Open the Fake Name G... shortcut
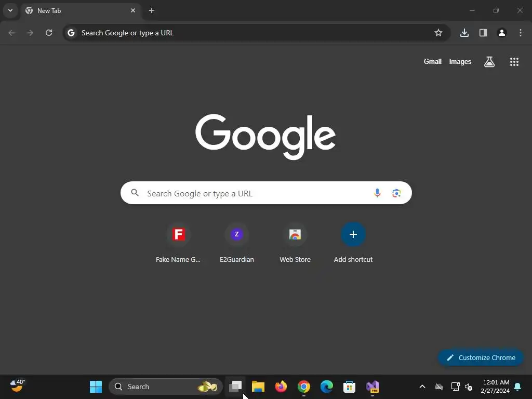Image resolution: width=532 pixels, height=399 pixels. click(178, 243)
